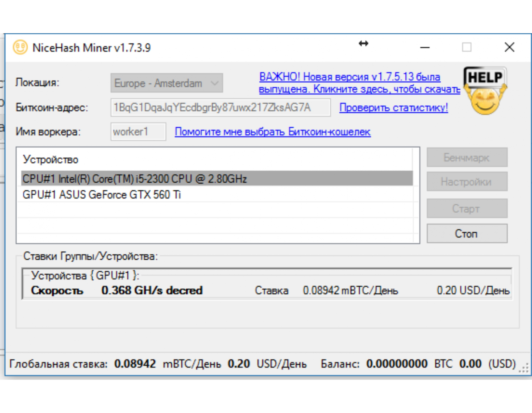The height and width of the screenshot is (413, 532).
Task: Click the Биткоин-адрес input field
Action: pos(221,107)
